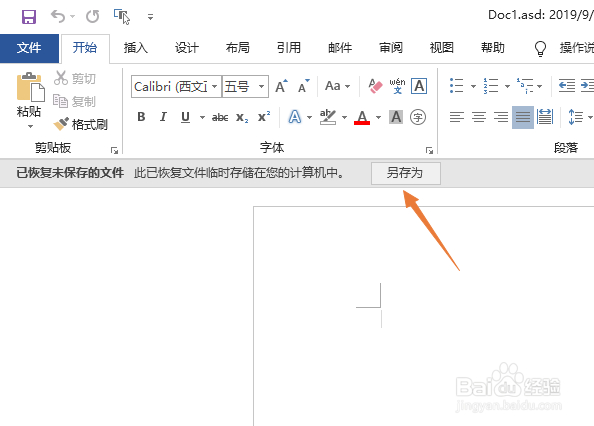This screenshot has width=594, height=426.
Task: Click the Multilevel List icon
Action: [525, 86]
